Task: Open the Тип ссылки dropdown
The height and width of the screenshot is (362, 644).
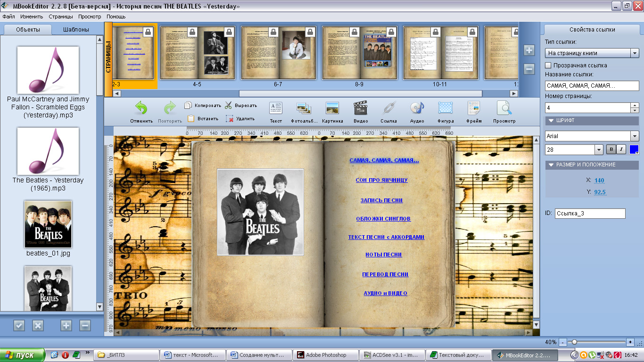Action: coord(635,53)
